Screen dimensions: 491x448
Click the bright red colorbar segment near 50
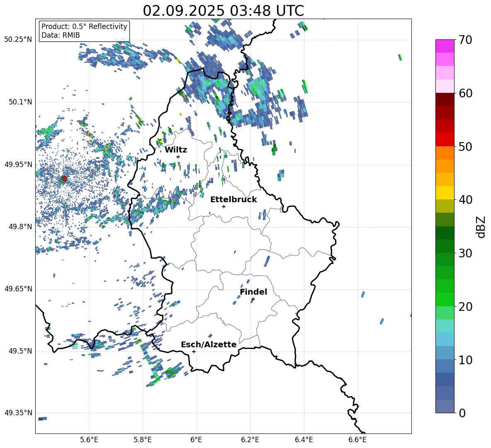(445, 140)
